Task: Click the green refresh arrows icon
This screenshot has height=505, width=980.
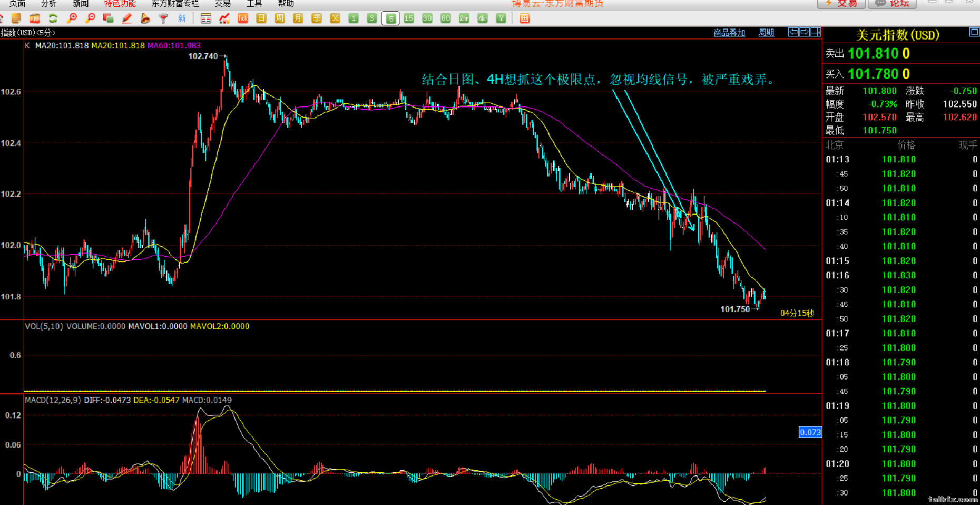Action: tap(53, 18)
